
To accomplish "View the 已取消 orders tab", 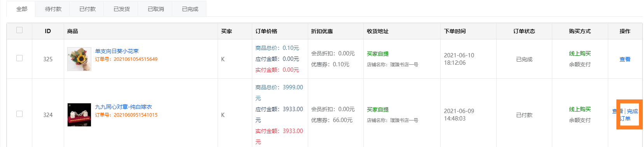I will click(x=156, y=9).
